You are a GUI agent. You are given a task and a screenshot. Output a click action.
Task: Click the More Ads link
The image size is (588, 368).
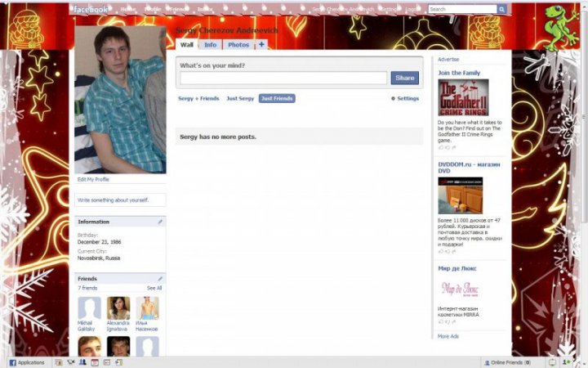coord(448,336)
